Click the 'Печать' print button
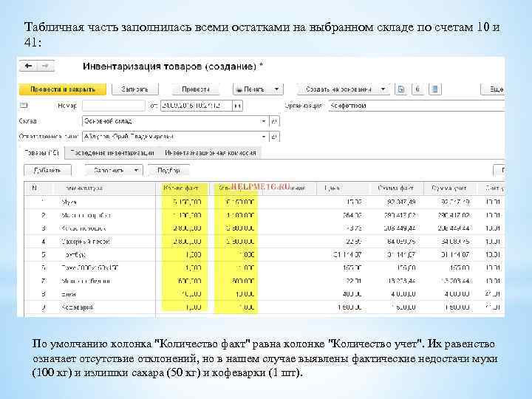 tap(251, 89)
